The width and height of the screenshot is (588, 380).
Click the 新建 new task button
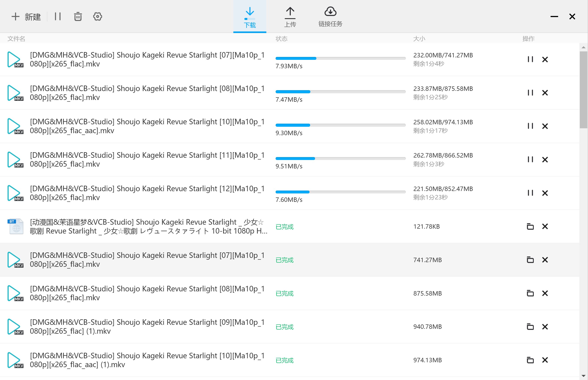[x=26, y=17]
